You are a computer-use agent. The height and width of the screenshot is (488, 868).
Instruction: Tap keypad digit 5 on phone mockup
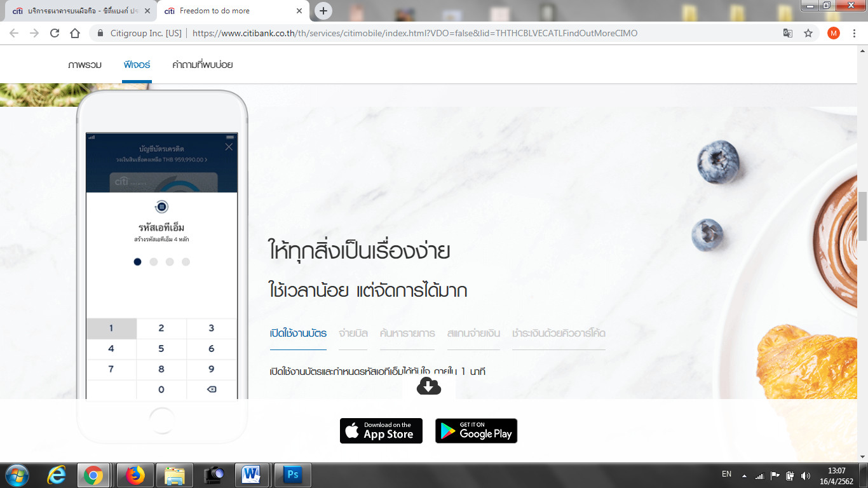[161, 349]
